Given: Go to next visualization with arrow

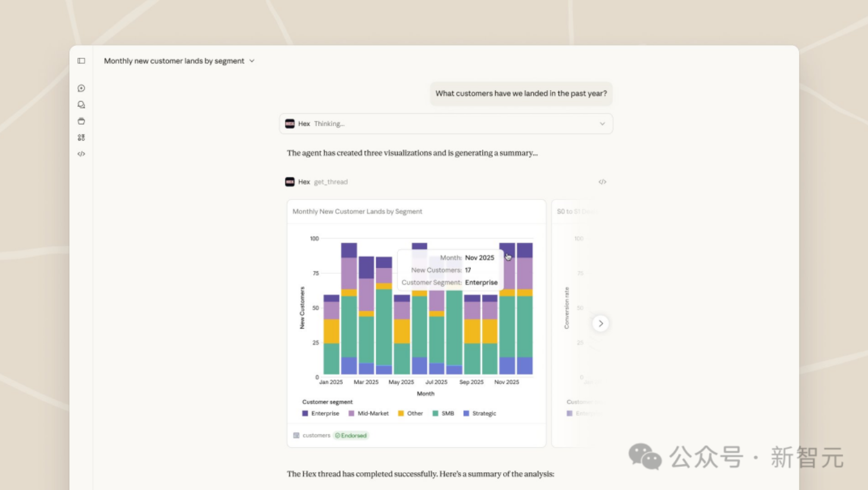Looking at the screenshot, I should [601, 323].
